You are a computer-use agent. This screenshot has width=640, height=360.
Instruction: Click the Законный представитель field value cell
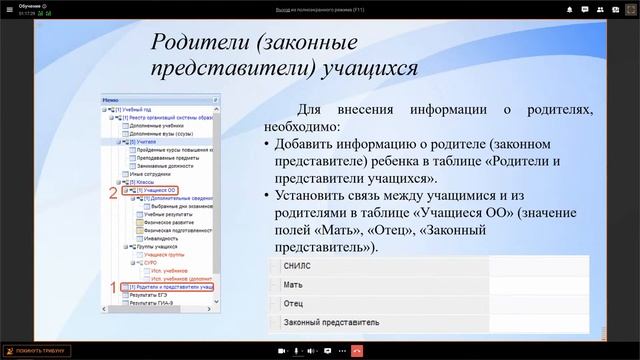coord(539,322)
